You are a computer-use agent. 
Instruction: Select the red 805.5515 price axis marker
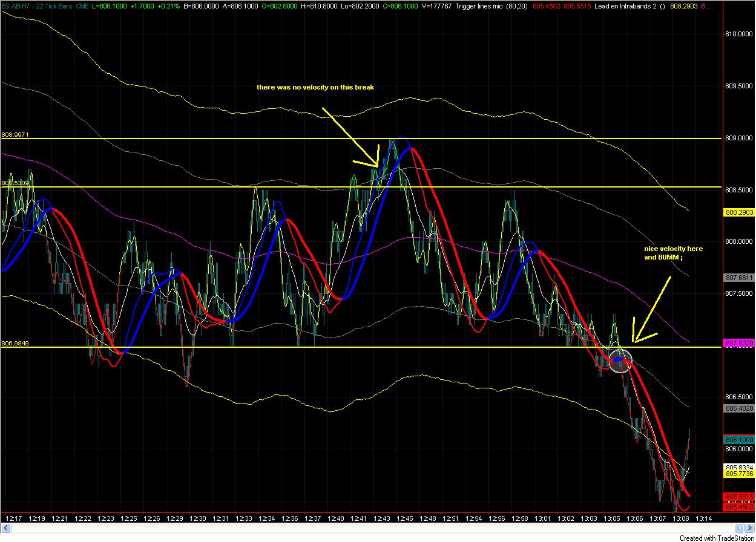tap(738, 497)
